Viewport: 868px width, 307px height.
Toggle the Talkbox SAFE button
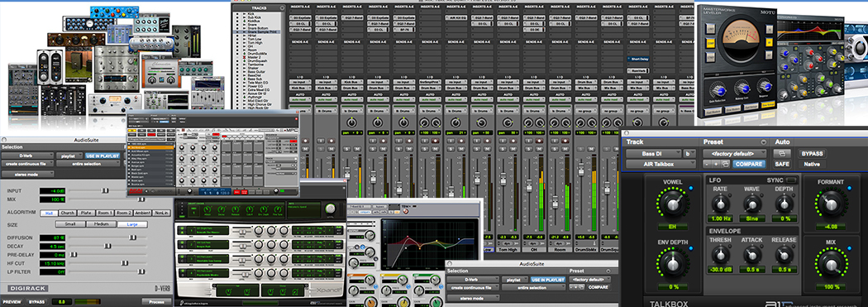[x=782, y=164]
